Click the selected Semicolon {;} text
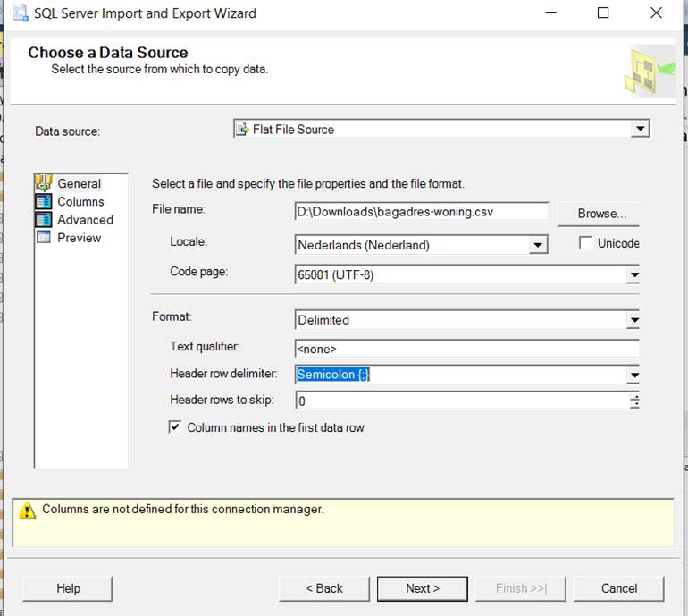 332,374
